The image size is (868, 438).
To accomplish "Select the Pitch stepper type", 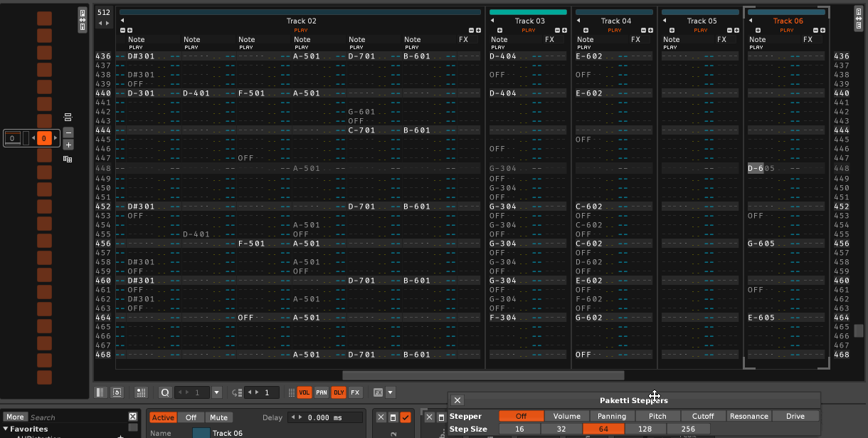I will pyautogui.click(x=657, y=416).
